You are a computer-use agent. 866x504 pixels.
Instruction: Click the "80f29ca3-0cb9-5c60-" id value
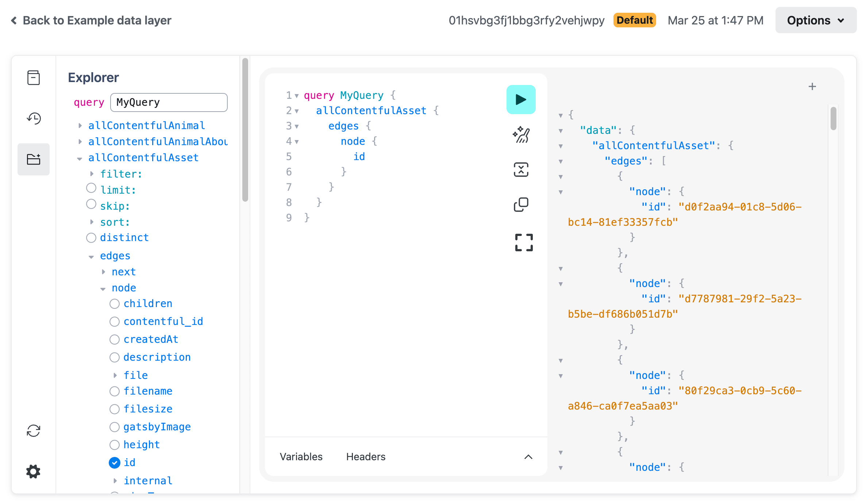[740, 391]
